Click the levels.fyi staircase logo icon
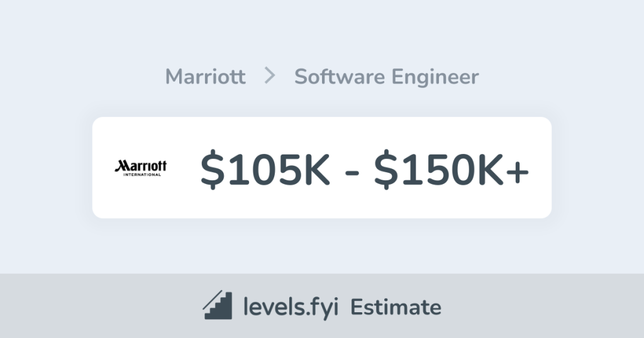Image resolution: width=644 pixels, height=338 pixels. [x=218, y=306]
